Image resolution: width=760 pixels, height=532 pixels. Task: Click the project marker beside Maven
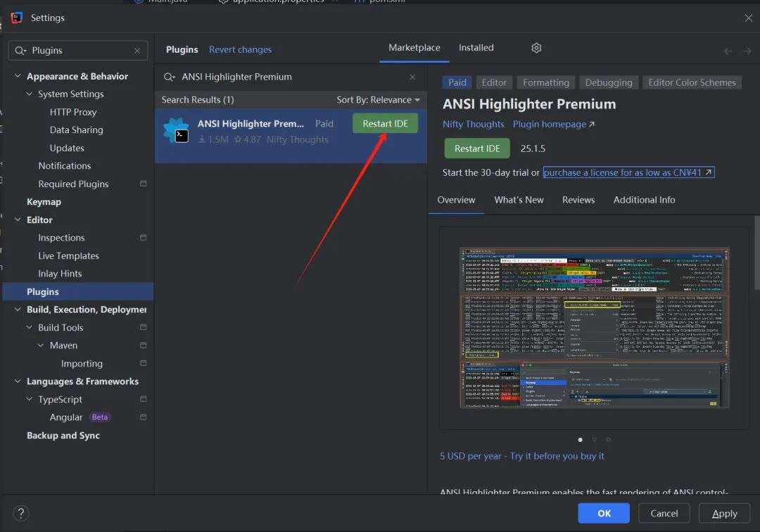tap(143, 346)
